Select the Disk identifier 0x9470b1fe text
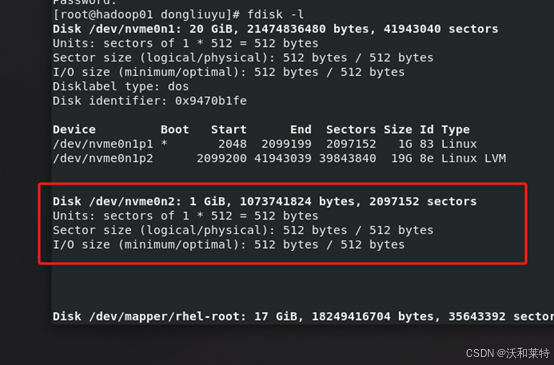 pyautogui.click(x=149, y=101)
